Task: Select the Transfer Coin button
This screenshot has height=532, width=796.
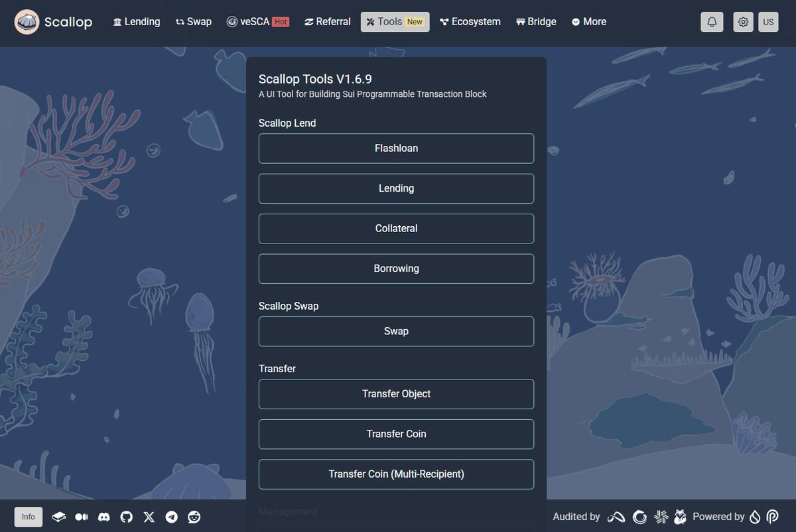Action: coord(396,434)
